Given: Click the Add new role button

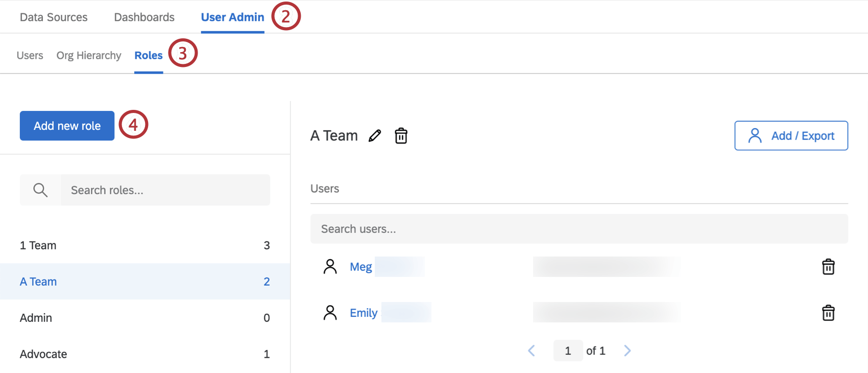Looking at the screenshot, I should 67,126.
